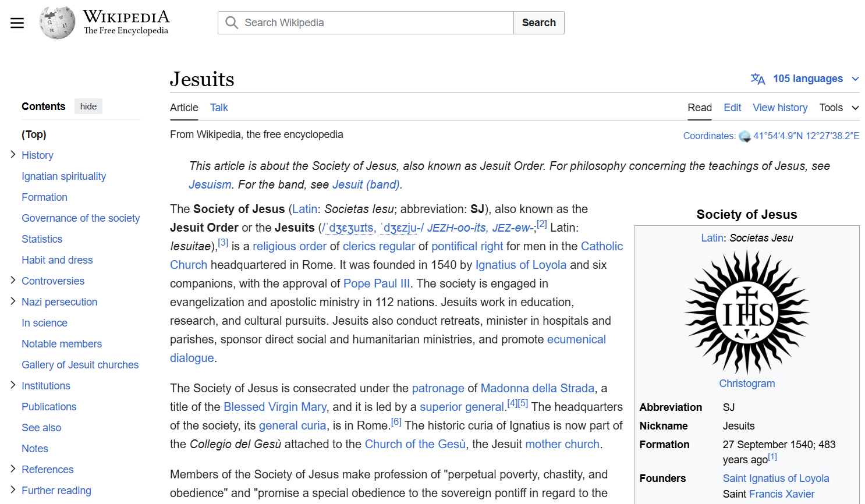Screen dimensions: 865x504
Task: Expand the Further reading section
Action: click(x=13, y=489)
